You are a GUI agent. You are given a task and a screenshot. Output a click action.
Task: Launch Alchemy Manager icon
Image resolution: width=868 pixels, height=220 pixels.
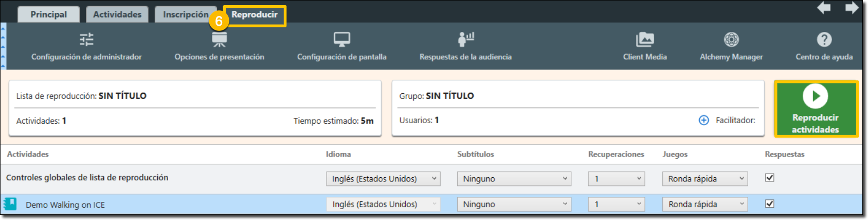point(731,40)
